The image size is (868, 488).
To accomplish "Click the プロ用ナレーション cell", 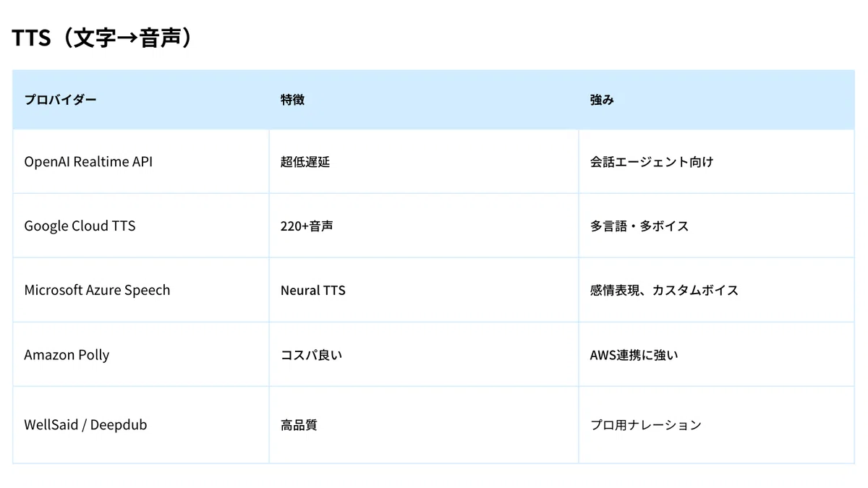I will [716, 425].
